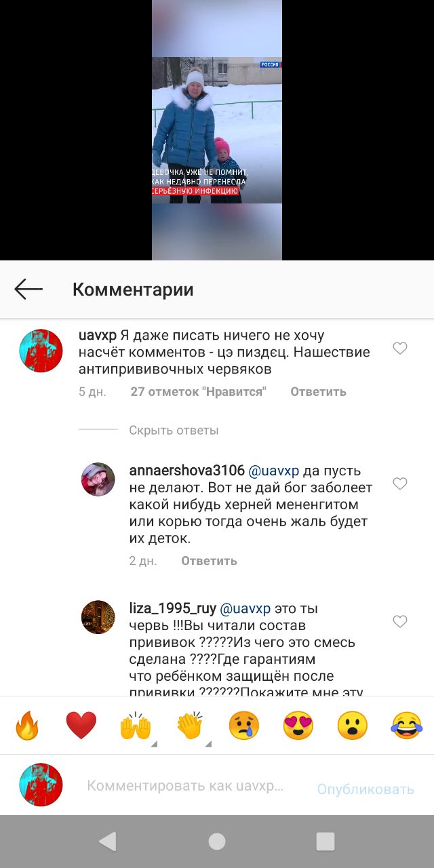Screen dimensions: 434x868
Task: Like the uavxp comment with heart
Action: pos(400,349)
